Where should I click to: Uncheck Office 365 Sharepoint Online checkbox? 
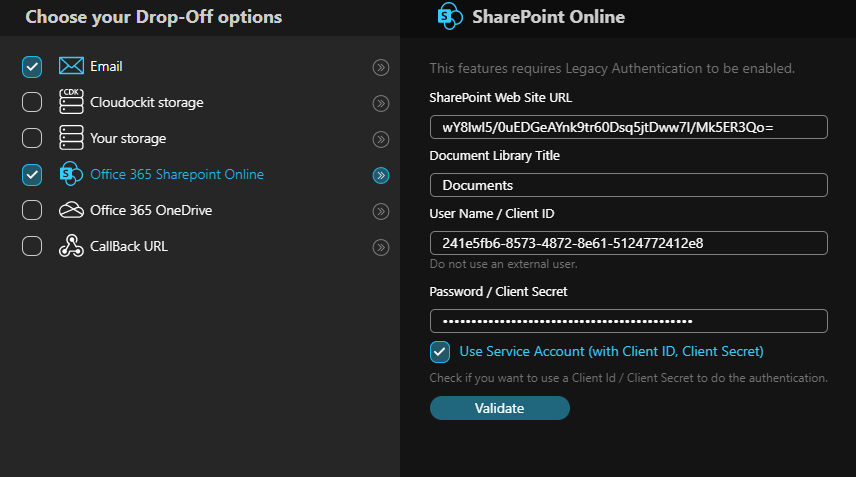click(32, 175)
